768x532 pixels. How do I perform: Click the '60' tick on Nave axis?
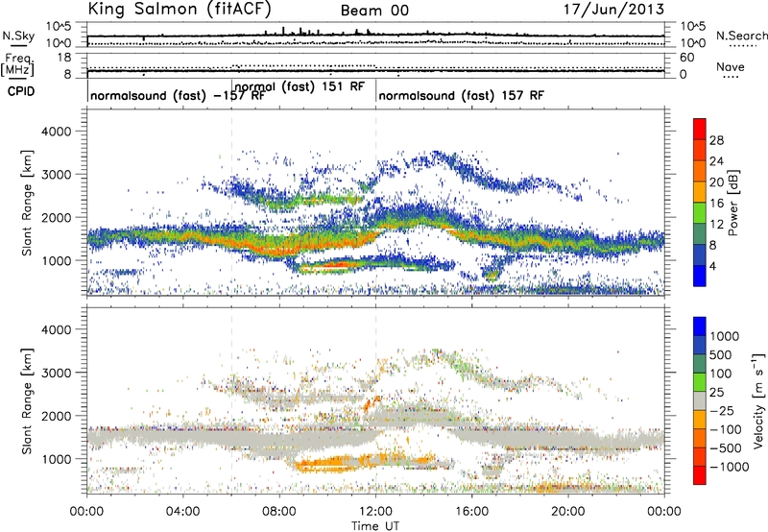(686, 58)
